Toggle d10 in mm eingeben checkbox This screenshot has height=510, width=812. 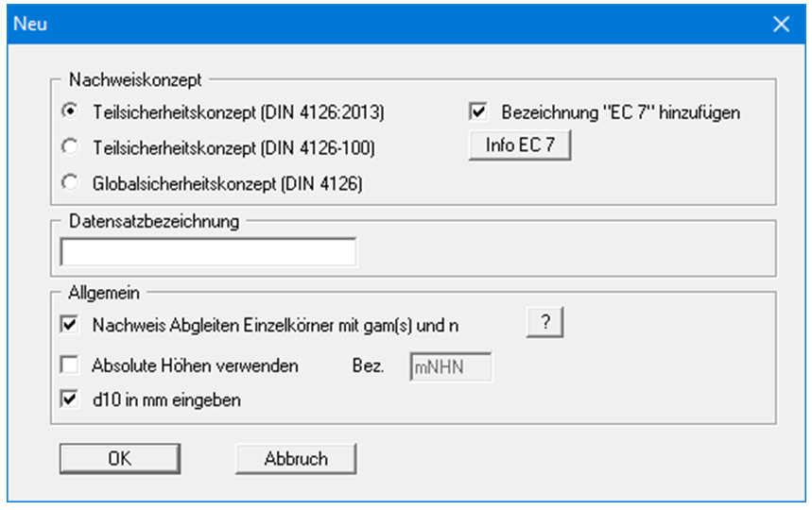click(69, 399)
